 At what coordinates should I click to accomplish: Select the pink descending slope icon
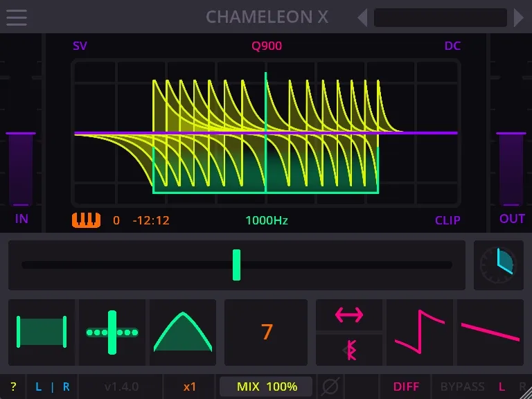[x=490, y=332]
